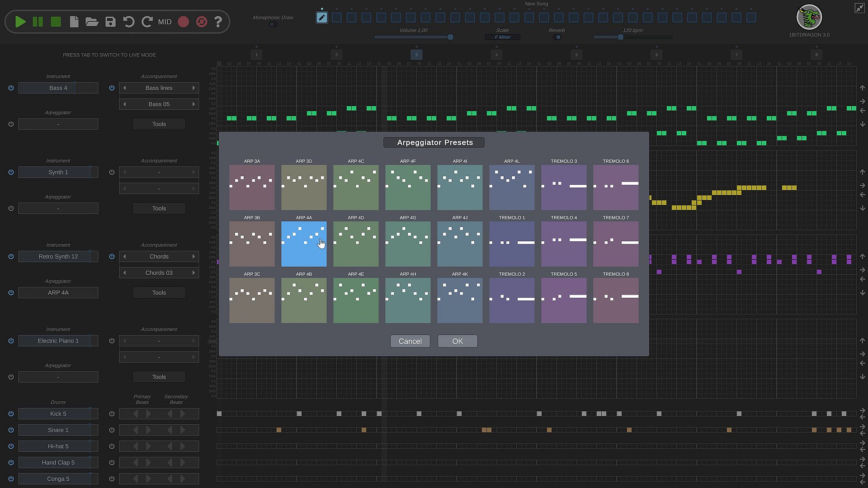Image resolution: width=868 pixels, height=488 pixels.
Task: Select the TREMOLO 5 preset
Action: [x=564, y=300]
